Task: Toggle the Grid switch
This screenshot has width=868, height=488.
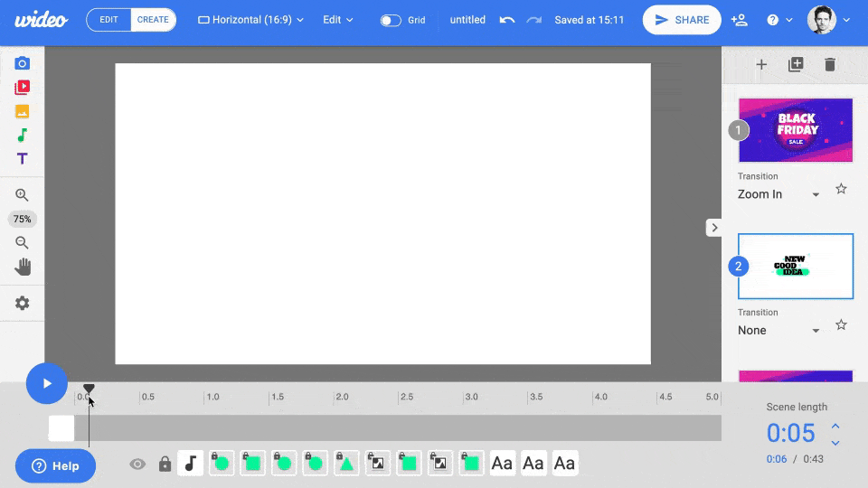Action: 391,21
